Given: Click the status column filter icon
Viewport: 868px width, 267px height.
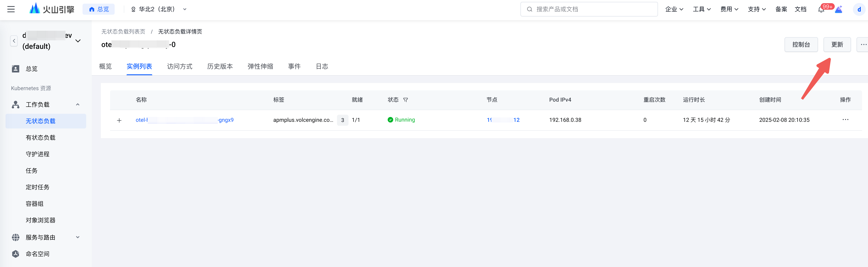Looking at the screenshot, I should click(x=406, y=100).
